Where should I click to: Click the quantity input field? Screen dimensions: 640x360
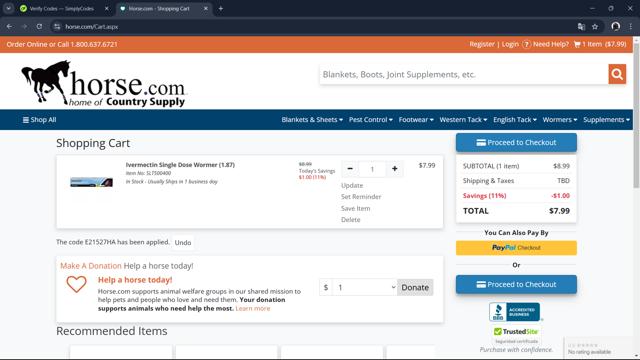tap(372, 169)
